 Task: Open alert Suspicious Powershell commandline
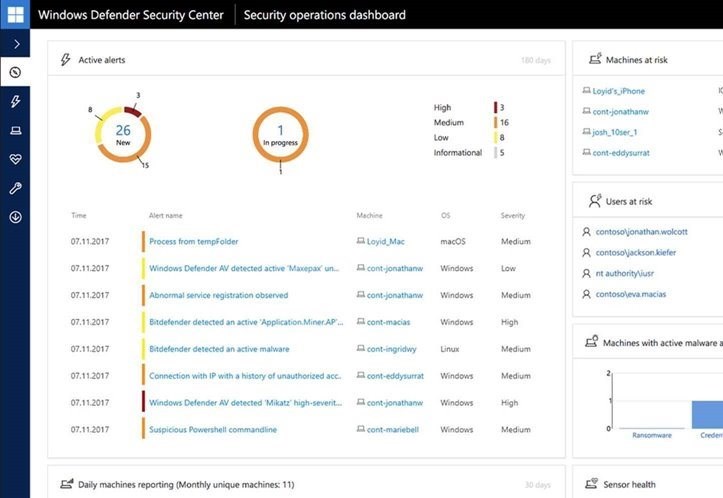coord(213,429)
